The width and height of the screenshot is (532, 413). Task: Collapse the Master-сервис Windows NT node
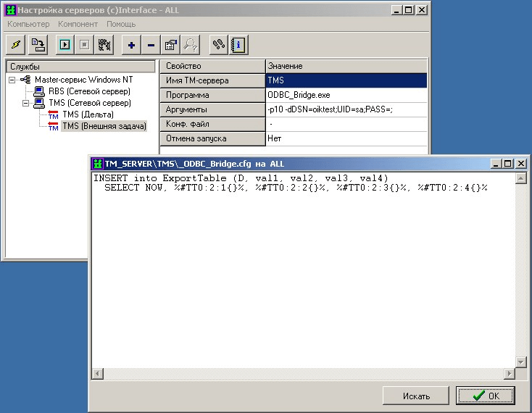coord(12,80)
